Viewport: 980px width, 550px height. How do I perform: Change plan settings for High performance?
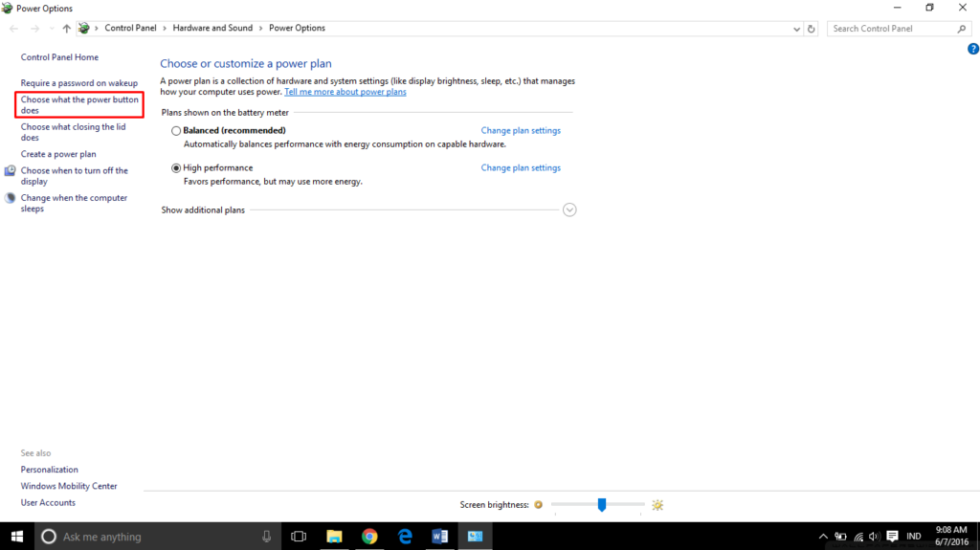(521, 168)
